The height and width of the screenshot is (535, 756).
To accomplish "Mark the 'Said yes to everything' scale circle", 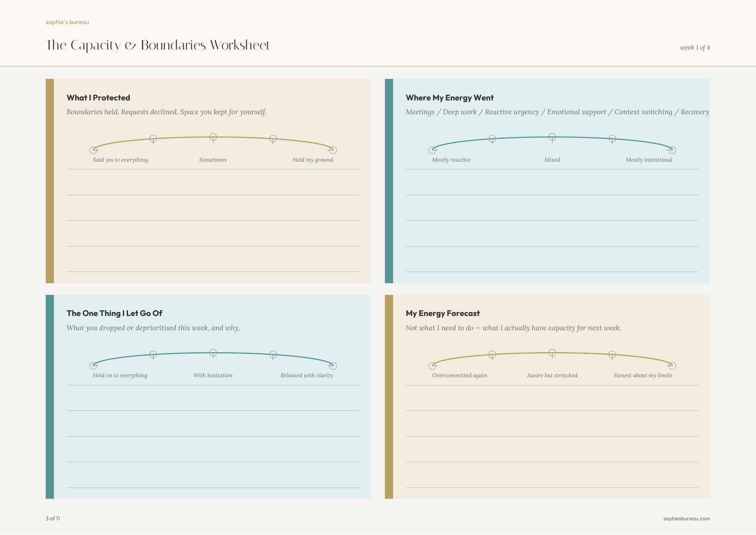I will [x=93, y=150].
